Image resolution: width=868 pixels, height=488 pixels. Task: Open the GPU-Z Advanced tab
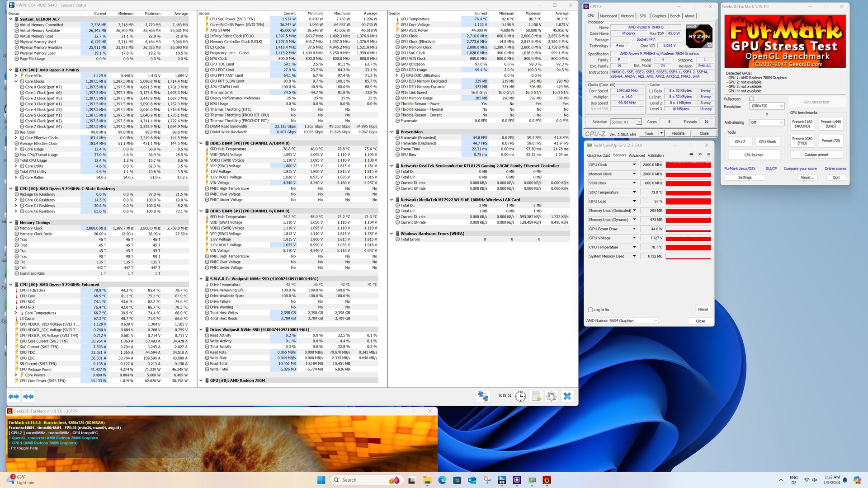pyautogui.click(x=637, y=155)
